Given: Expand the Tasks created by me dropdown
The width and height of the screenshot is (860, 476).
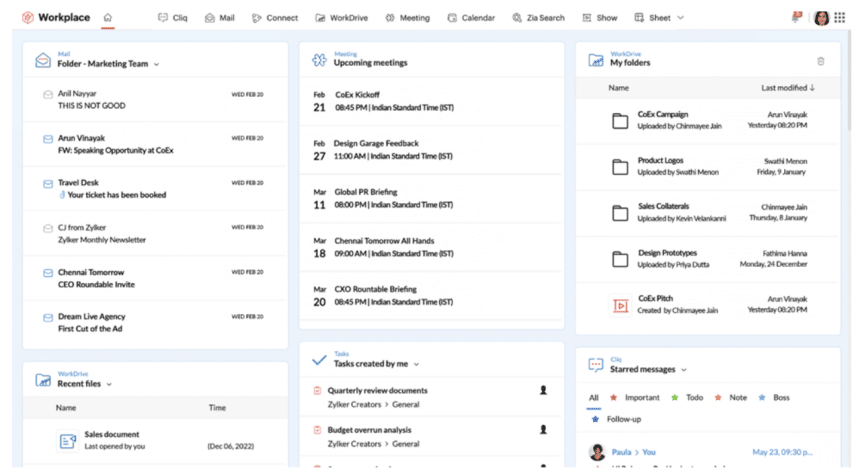Looking at the screenshot, I should pos(417,364).
